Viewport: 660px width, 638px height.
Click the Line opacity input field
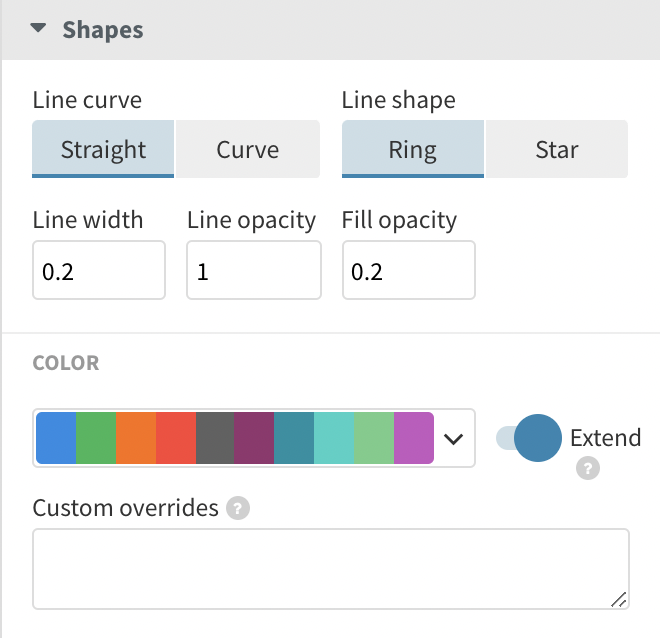point(254,270)
